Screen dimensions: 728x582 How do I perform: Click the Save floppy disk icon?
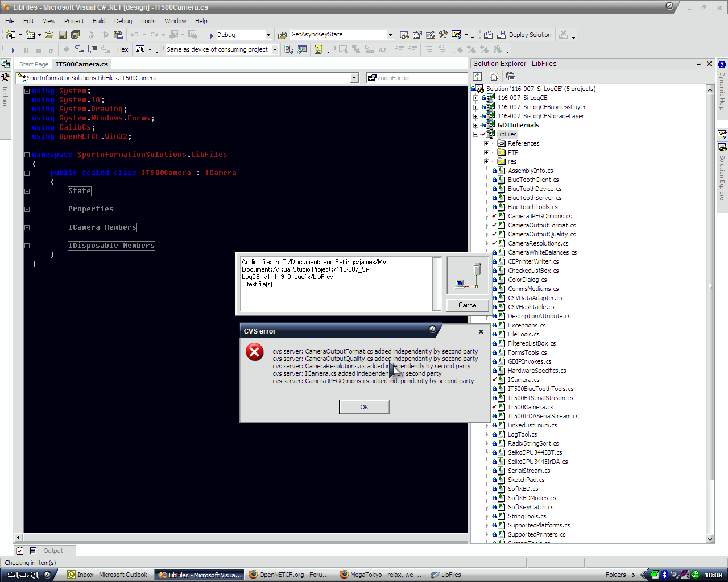pyautogui.click(x=63, y=35)
